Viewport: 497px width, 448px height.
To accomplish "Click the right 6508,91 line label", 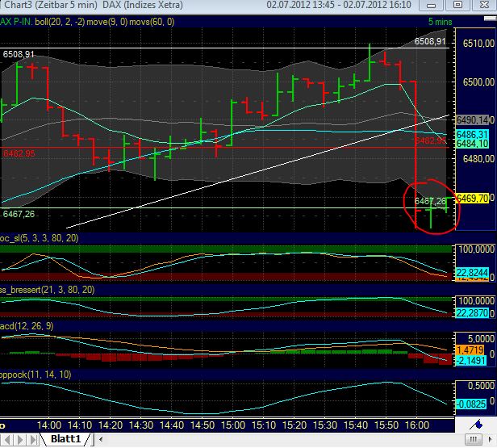I will pyautogui.click(x=430, y=41).
